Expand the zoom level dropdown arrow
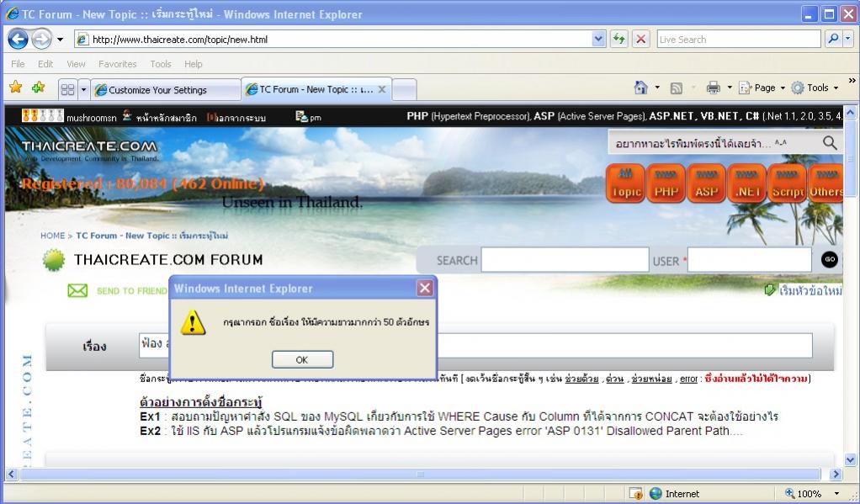860x504 pixels. click(837, 494)
